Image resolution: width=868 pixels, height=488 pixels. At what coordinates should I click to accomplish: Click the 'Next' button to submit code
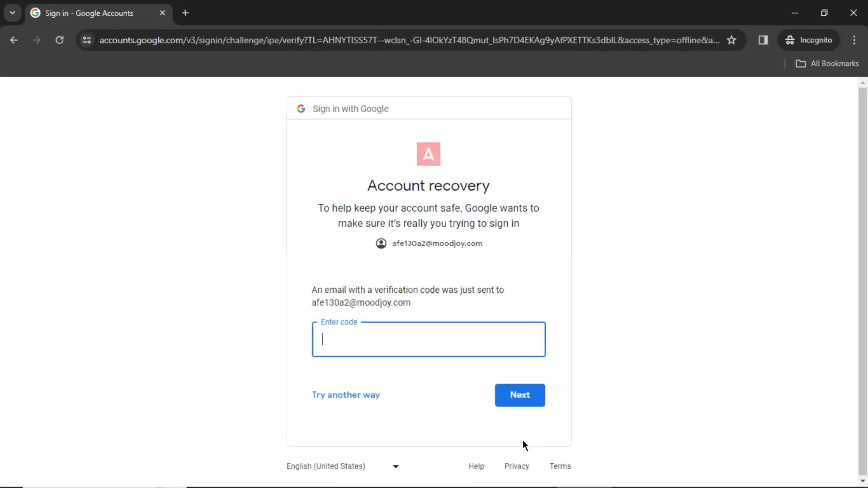click(520, 394)
